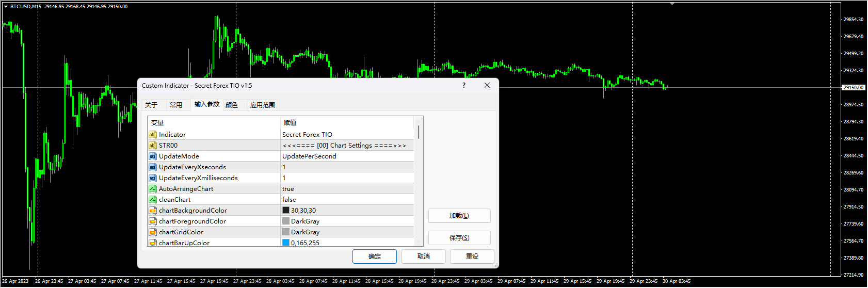
Task: Click the 30 Apr 03:45 time axis label
Action: (x=677, y=281)
